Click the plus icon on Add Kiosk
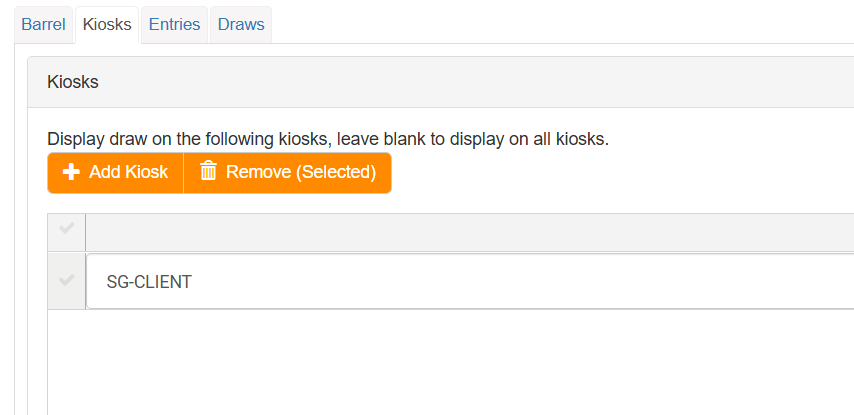 [x=71, y=172]
